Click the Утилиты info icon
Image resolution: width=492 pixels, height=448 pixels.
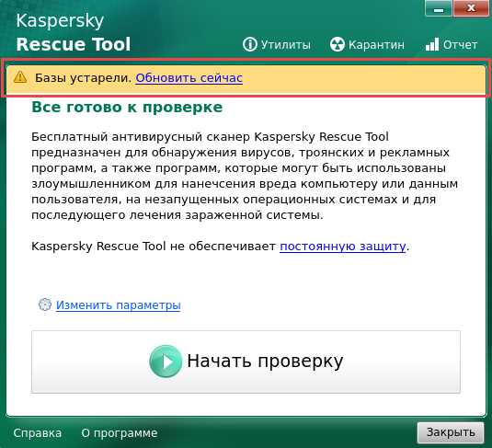250,44
